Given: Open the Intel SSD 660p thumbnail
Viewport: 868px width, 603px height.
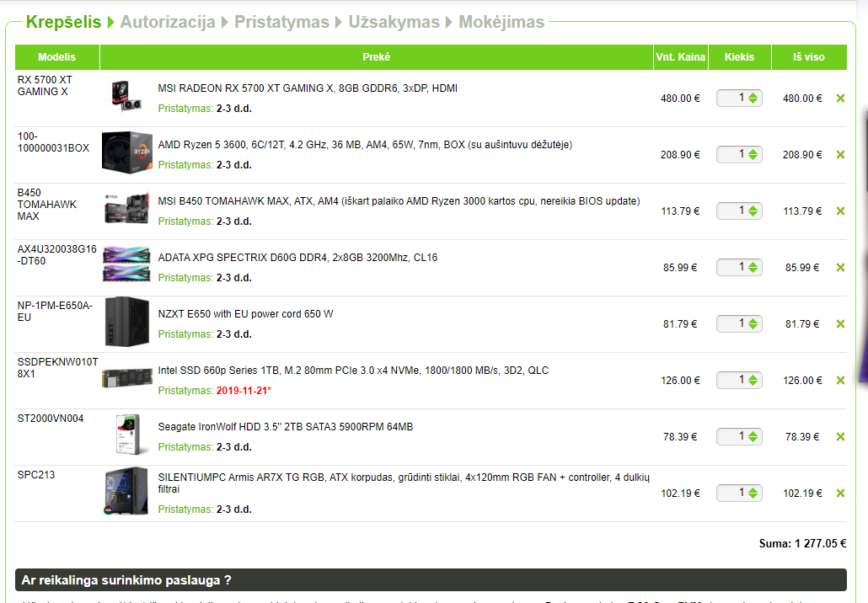Looking at the screenshot, I should (127, 378).
